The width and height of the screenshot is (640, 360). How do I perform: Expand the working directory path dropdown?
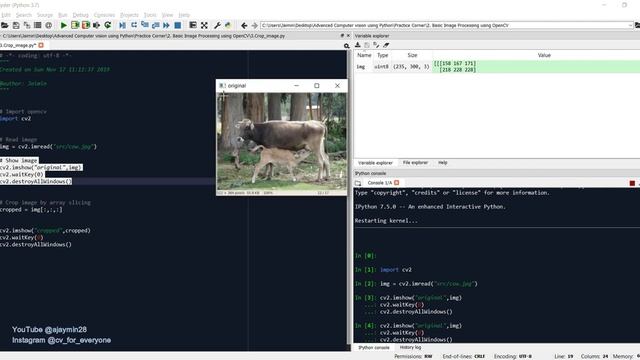[630, 25]
